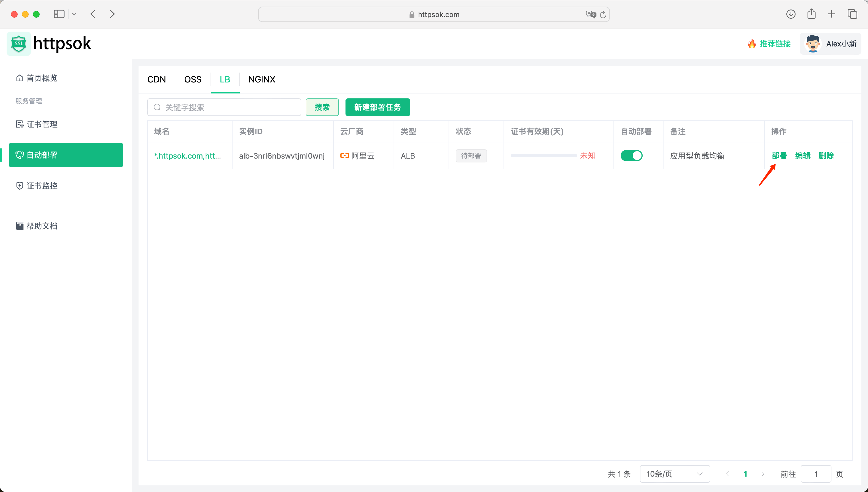Toggle the 自动部署 switch off

pos(631,156)
